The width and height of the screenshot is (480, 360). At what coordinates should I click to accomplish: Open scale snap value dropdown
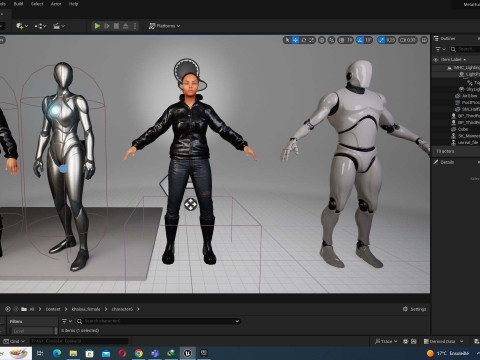(x=390, y=40)
